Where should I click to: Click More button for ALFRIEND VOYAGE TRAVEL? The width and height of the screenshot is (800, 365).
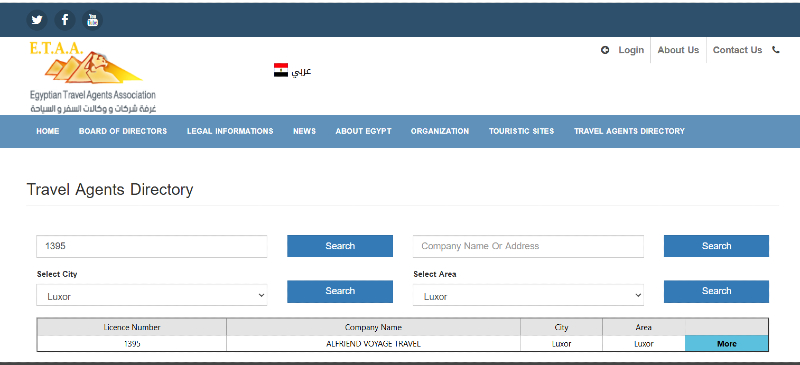[727, 344]
